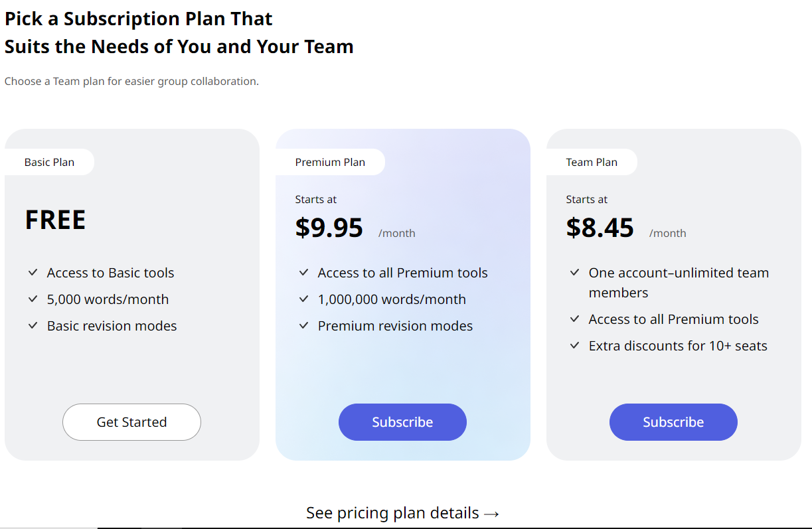Select the Team Plan label tab
The height and width of the screenshot is (529, 812).
point(592,162)
